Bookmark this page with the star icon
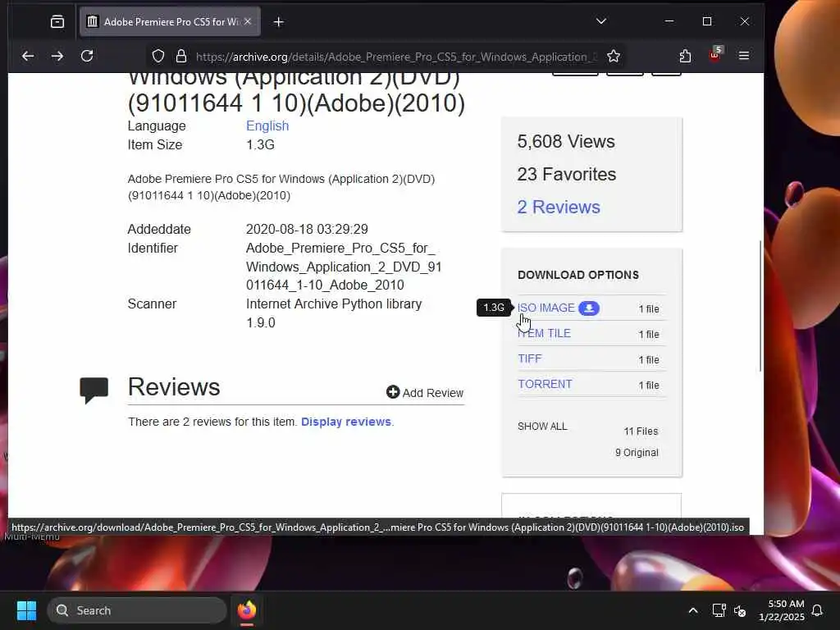The image size is (840, 630). pos(614,56)
